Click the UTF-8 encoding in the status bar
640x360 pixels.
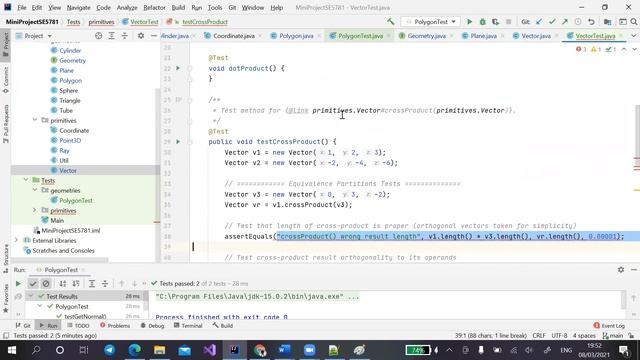point(559,336)
